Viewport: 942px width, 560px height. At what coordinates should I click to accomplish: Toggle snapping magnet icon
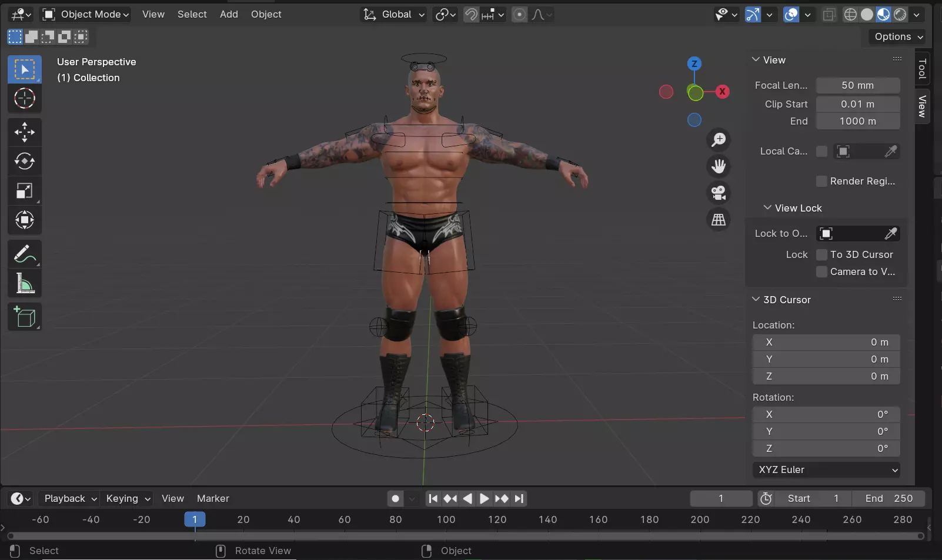471,14
